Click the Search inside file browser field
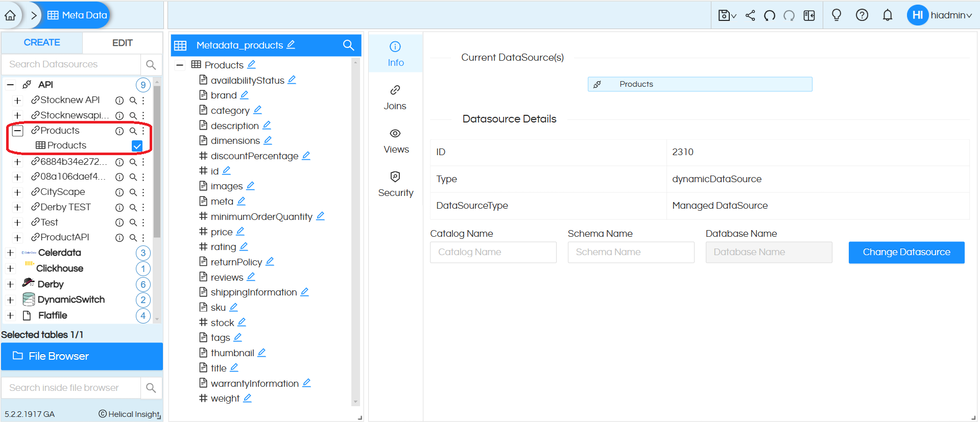 pyautogui.click(x=71, y=388)
